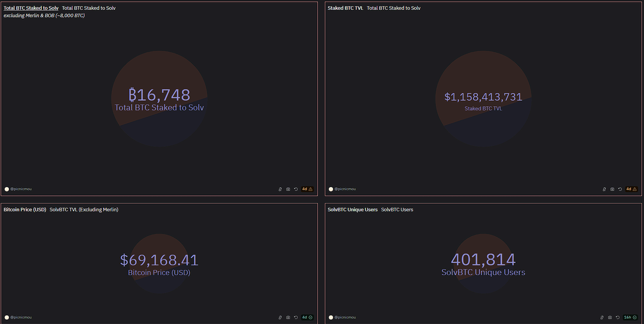Click the 4d warning badge in Staked BTC TVL panel
Viewport: 644px width, 324px height.
click(x=631, y=189)
